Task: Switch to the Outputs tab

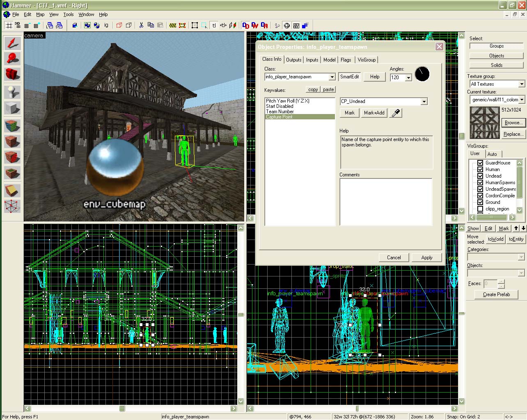Action: tap(293, 60)
